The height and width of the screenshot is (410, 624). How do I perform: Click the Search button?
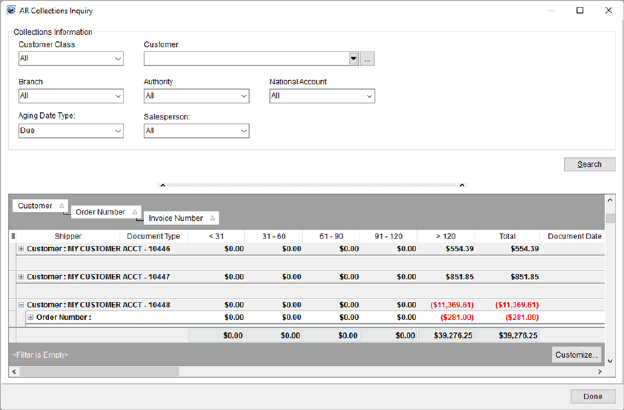pos(589,164)
